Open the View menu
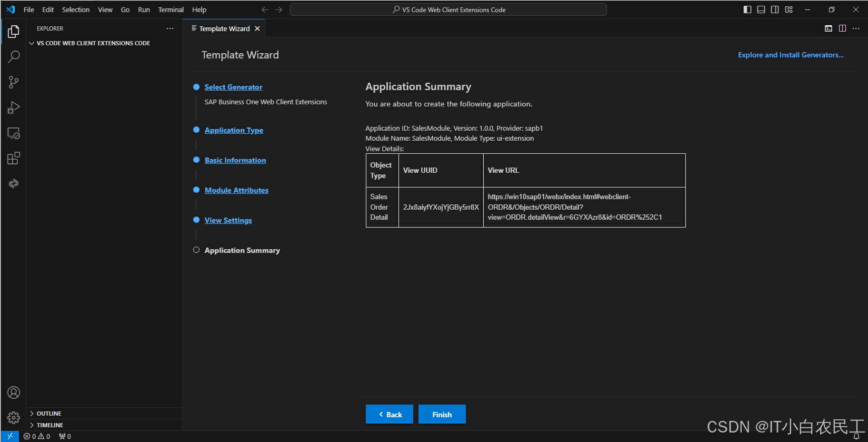868x442 pixels. click(105, 9)
